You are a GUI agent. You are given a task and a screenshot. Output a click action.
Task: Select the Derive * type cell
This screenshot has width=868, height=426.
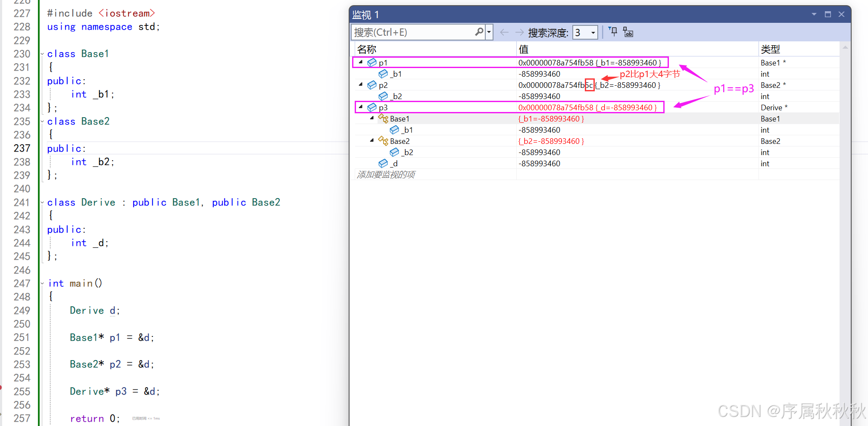[x=799, y=107]
